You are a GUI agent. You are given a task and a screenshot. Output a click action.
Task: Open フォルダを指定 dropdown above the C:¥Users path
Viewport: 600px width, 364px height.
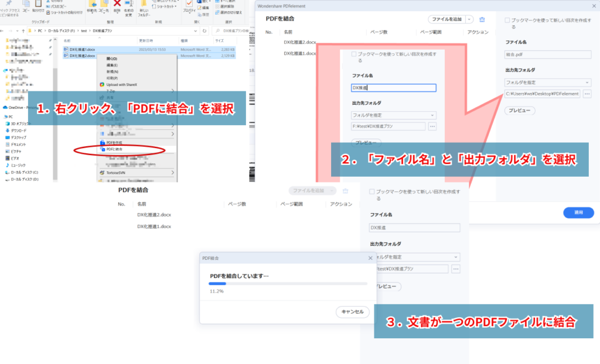(548, 82)
